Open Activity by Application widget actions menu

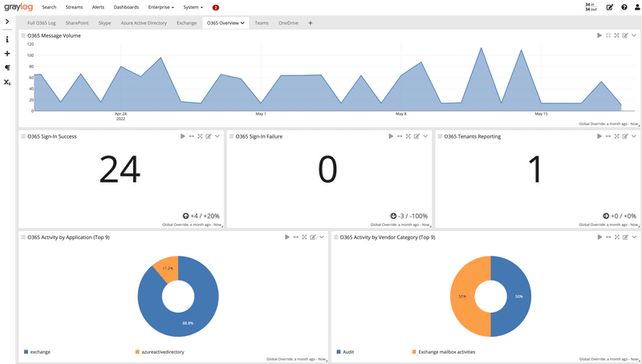pos(322,237)
